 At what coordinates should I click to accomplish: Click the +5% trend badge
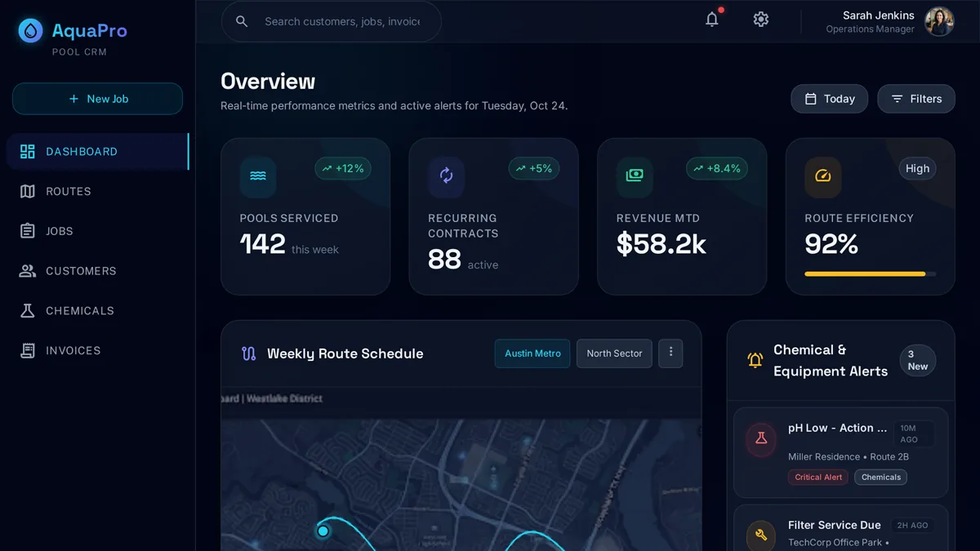534,169
